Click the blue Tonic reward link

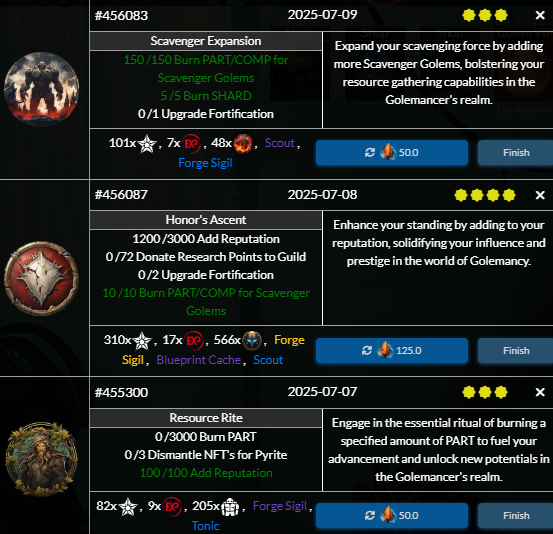pos(205,526)
